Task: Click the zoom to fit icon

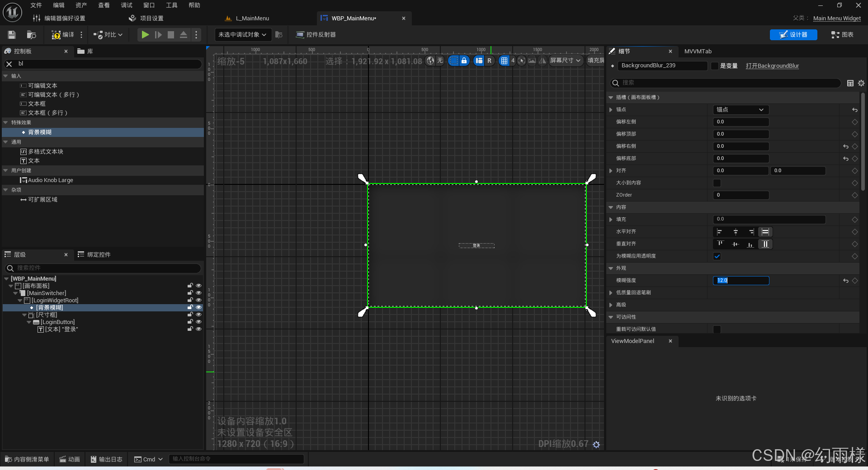Action: coord(522,61)
